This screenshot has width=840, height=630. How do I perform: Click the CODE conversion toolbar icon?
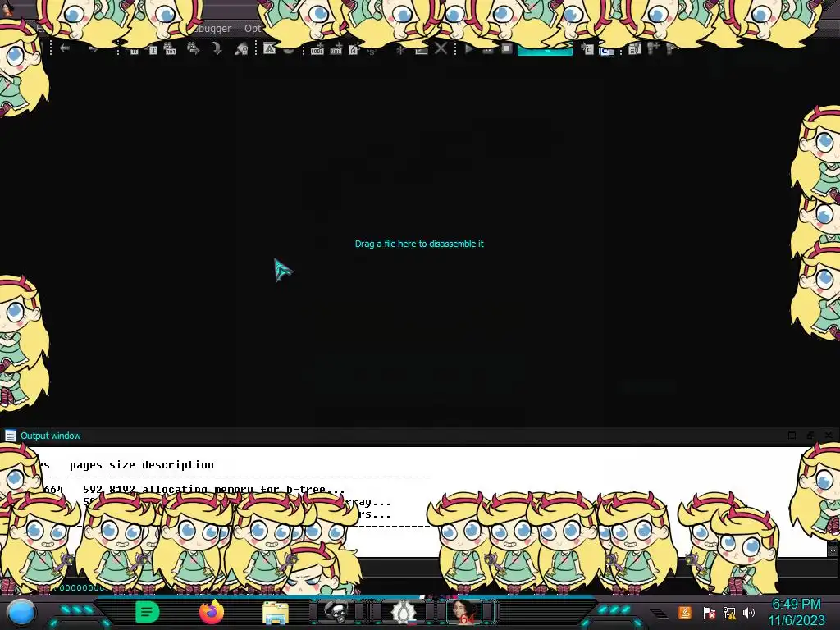click(x=317, y=50)
